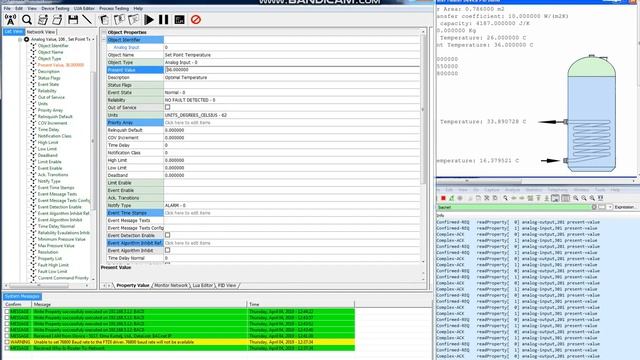The width and height of the screenshot is (640, 360).
Task: Clear the Wireshark display filter with its clear icon
Action: pyautogui.click(x=594, y=207)
